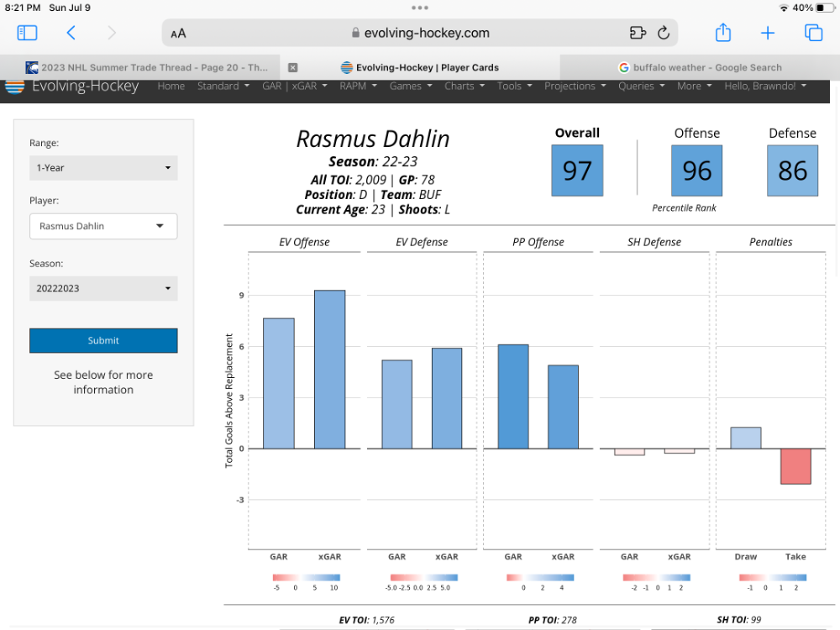Image resolution: width=840 pixels, height=630 pixels.
Task: Go forward with the Safari forward arrow
Action: pos(112,34)
